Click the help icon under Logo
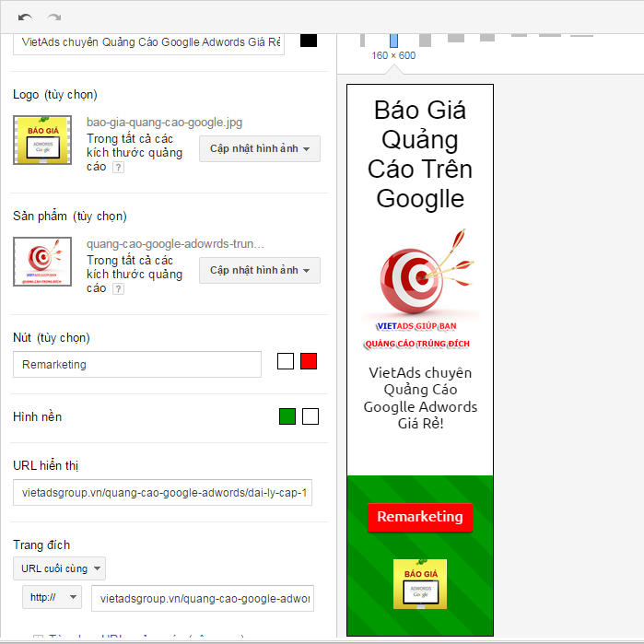The width and height of the screenshot is (644, 644). coord(118,168)
